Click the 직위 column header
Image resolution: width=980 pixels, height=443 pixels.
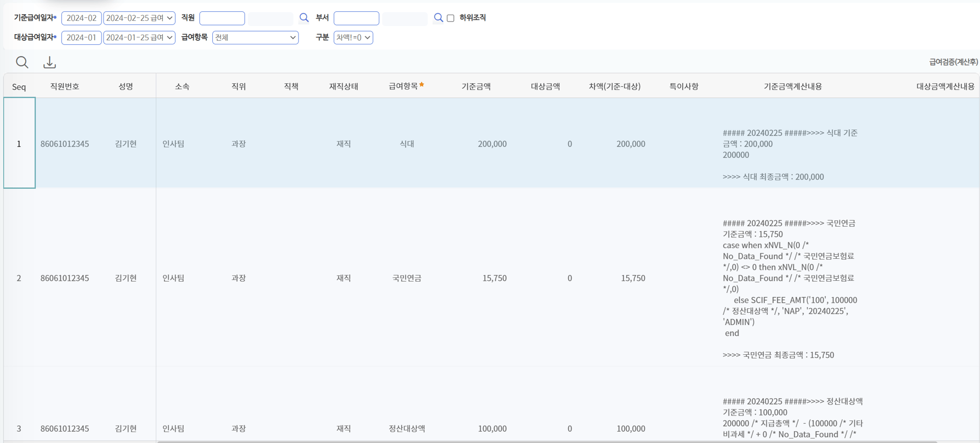(238, 86)
